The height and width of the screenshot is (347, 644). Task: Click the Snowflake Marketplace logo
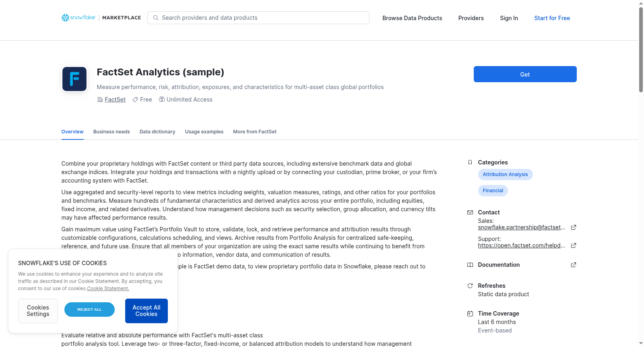[x=101, y=18]
